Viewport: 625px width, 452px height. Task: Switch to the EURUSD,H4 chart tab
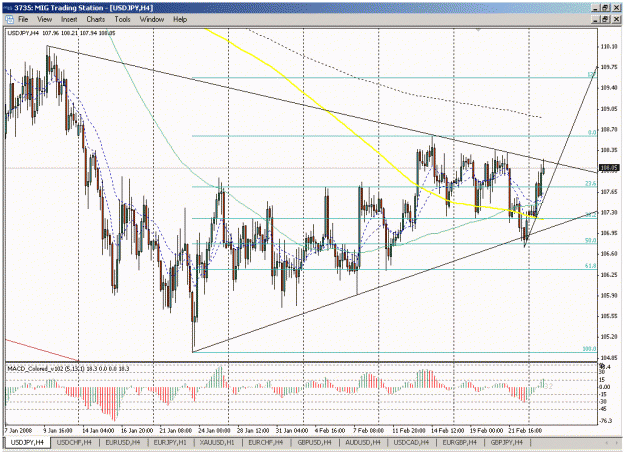point(122,442)
